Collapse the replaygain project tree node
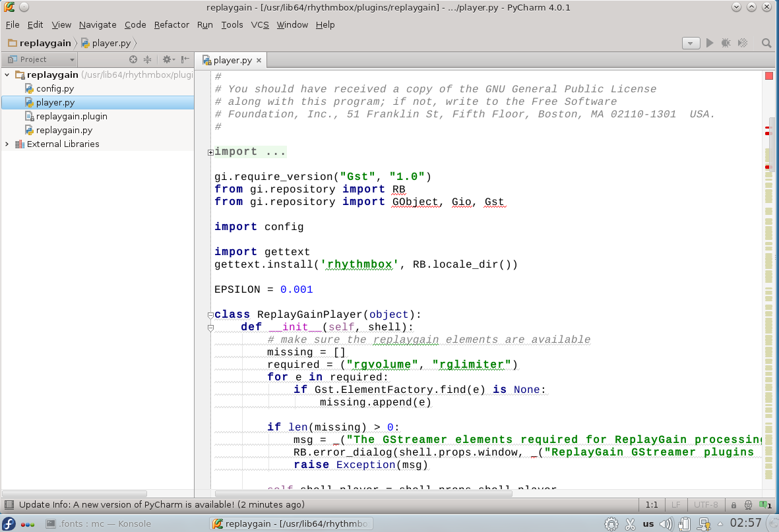The width and height of the screenshot is (779, 532). [7, 74]
